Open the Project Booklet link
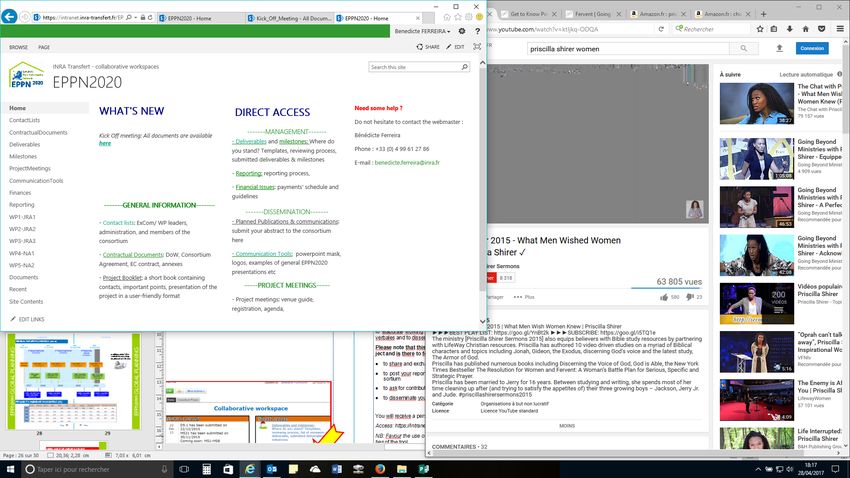 click(122, 278)
